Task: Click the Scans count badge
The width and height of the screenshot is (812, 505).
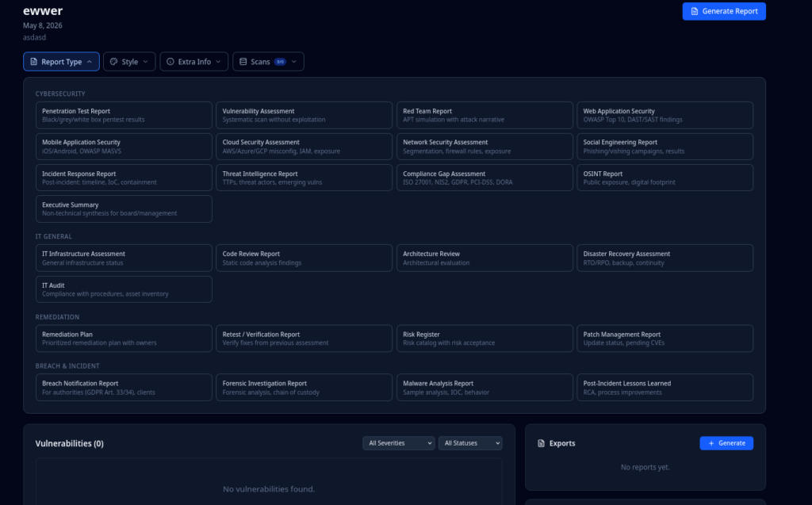Action: (280, 62)
